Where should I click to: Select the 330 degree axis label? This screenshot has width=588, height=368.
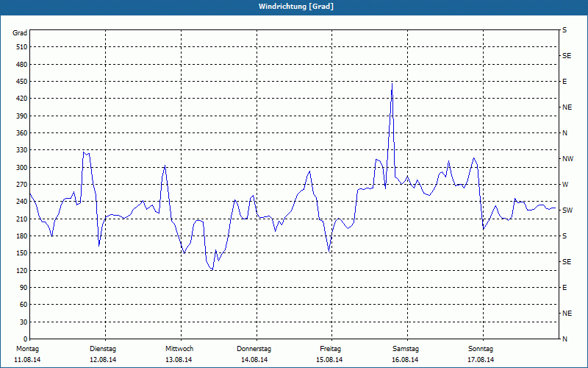[x=22, y=150]
